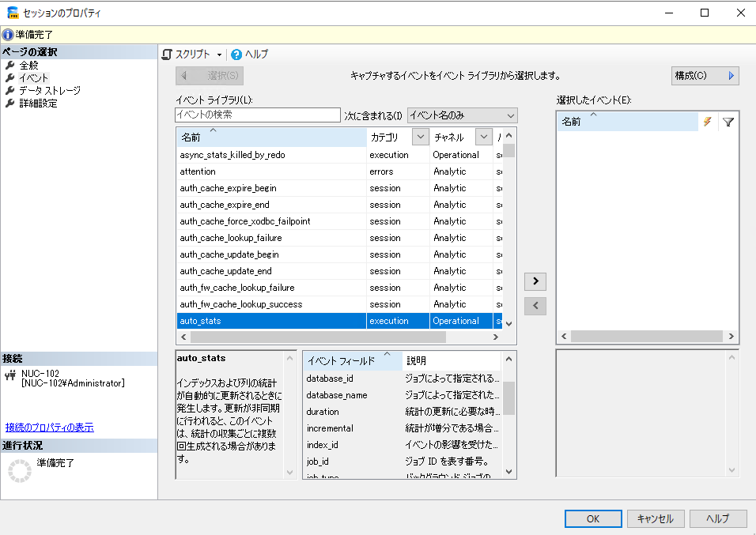Select the index_id field row
The width and height of the screenshot is (756, 535).
point(403,446)
